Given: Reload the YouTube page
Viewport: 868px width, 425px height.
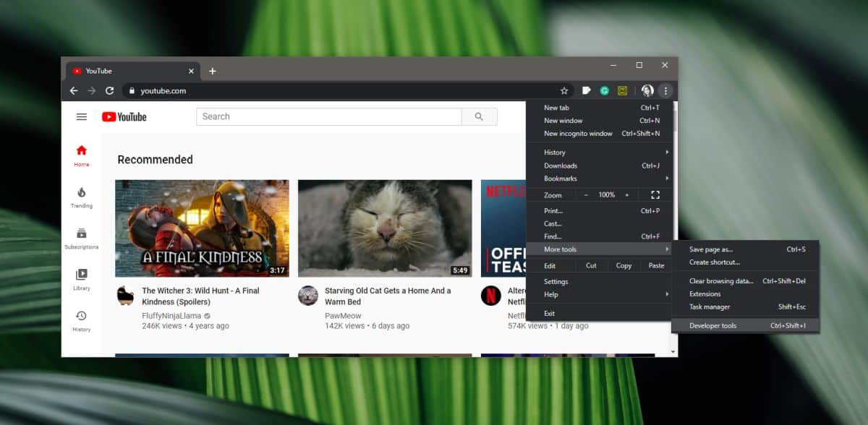Looking at the screenshot, I should (110, 91).
